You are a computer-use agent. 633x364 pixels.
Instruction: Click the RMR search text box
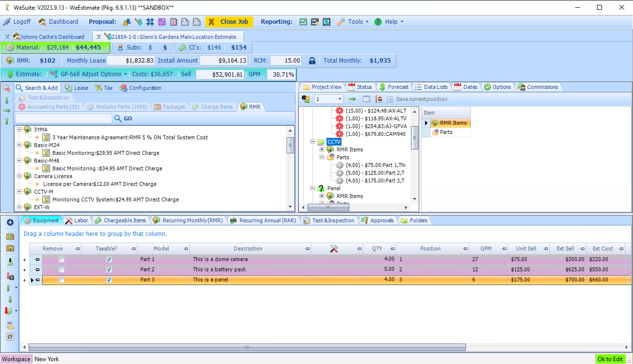click(64, 118)
